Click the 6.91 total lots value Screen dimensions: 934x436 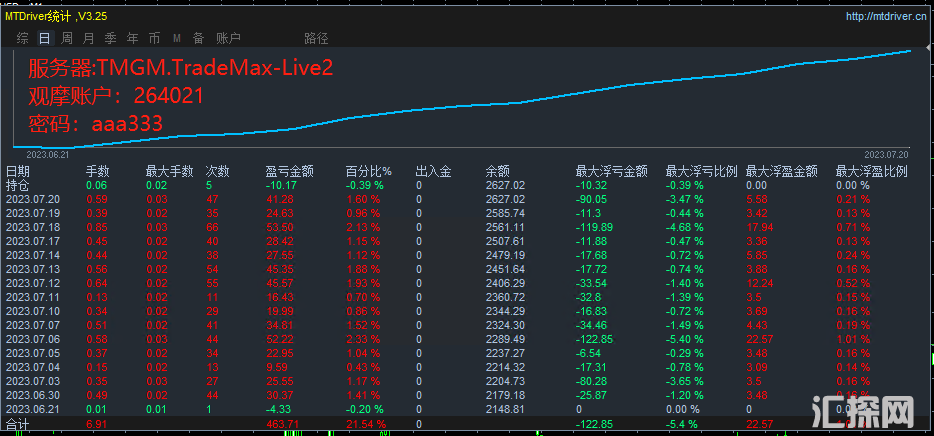pos(95,425)
